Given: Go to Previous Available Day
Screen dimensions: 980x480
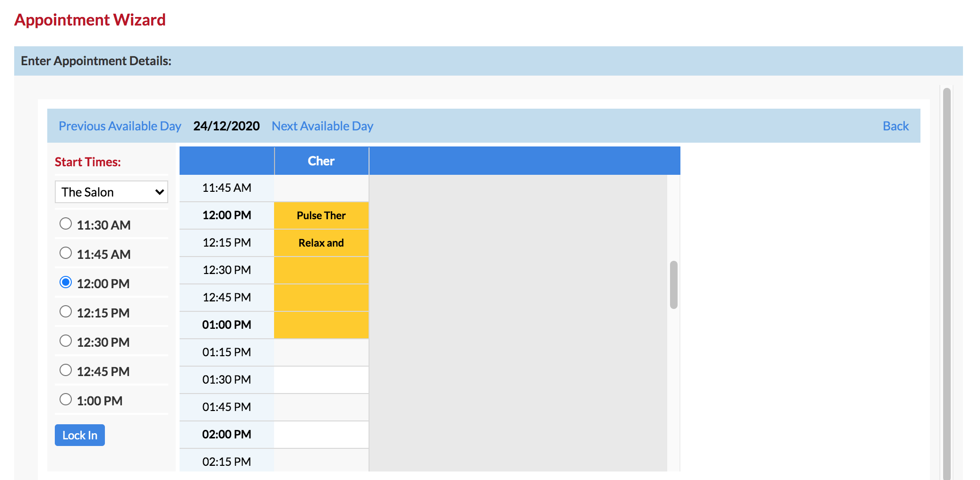Looking at the screenshot, I should [x=120, y=126].
